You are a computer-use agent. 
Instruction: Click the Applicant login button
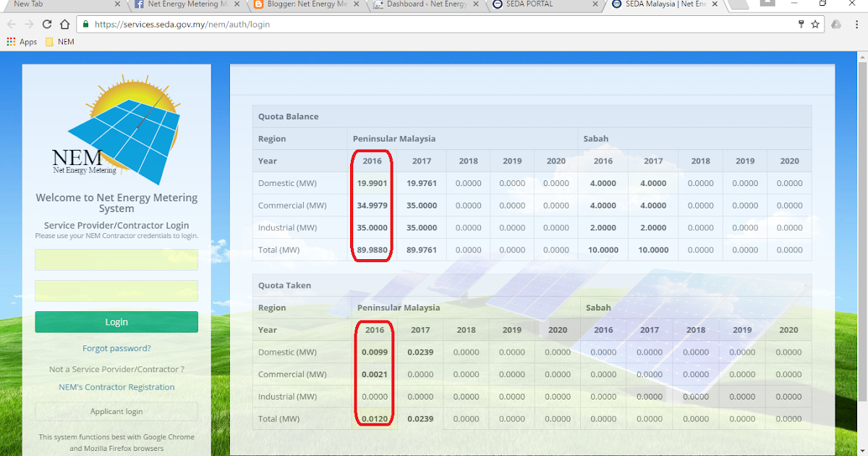(x=116, y=411)
